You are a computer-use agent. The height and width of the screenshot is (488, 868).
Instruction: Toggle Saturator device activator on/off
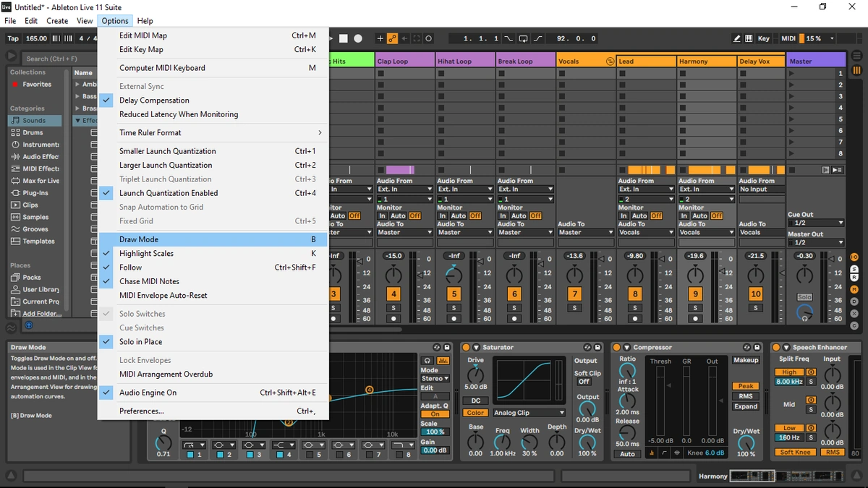click(x=467, y=348)
